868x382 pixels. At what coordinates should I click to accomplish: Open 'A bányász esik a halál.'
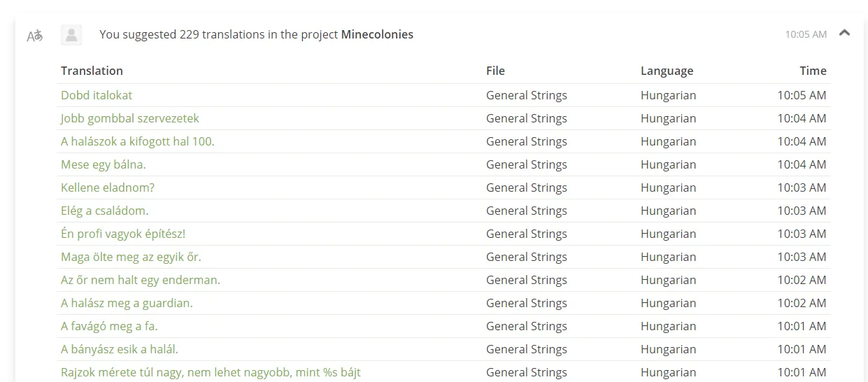pyautogui.click(x=120, y=349)
